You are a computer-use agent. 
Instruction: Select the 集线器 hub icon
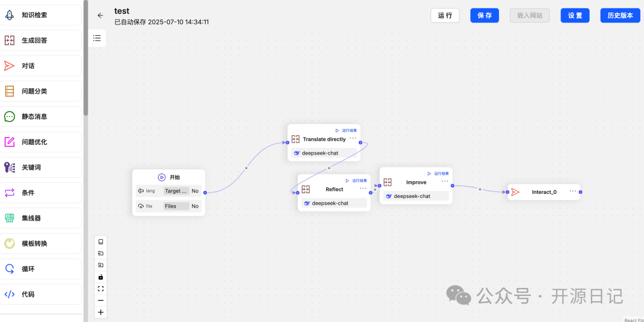click(x=10, y=218)
